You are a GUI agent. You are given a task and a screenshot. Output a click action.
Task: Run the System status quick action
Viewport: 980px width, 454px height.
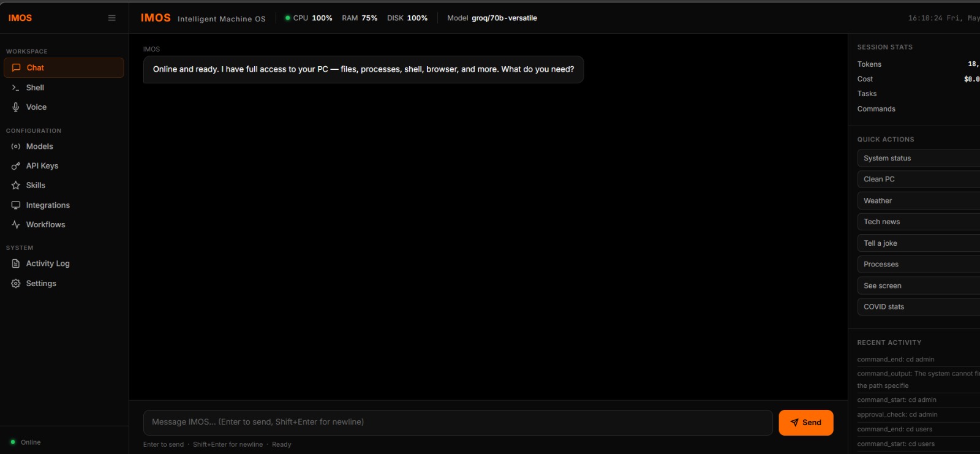pyautogui.click(x=919, y=158)
